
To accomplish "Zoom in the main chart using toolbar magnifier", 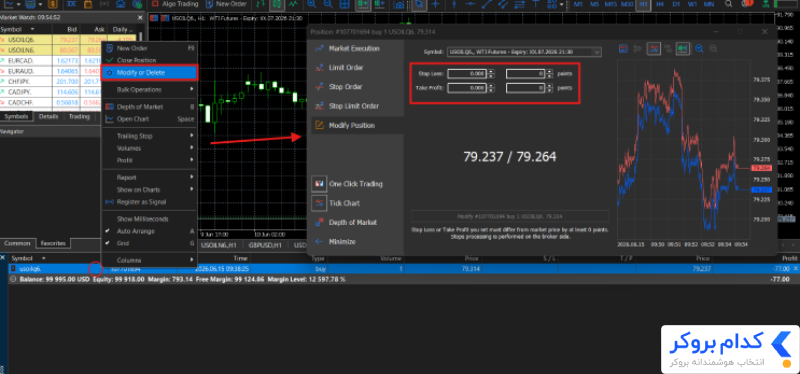I will tap(312, 4).
